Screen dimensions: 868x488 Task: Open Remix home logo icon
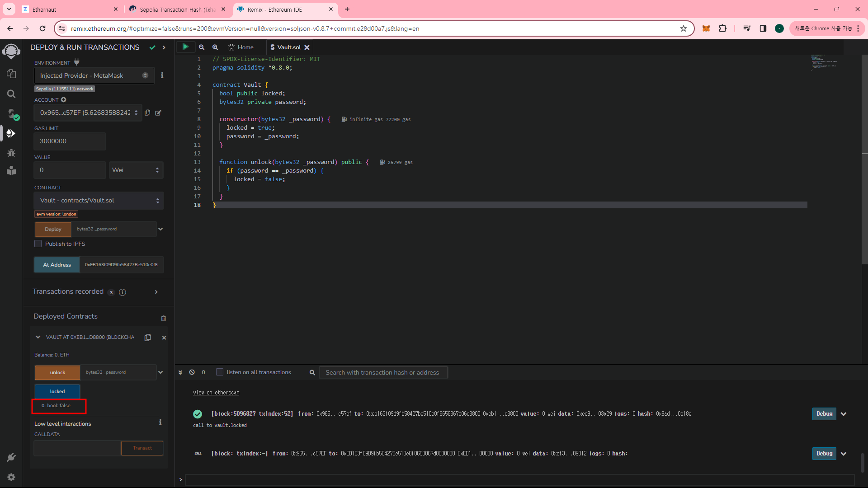[x=11, y=51]
